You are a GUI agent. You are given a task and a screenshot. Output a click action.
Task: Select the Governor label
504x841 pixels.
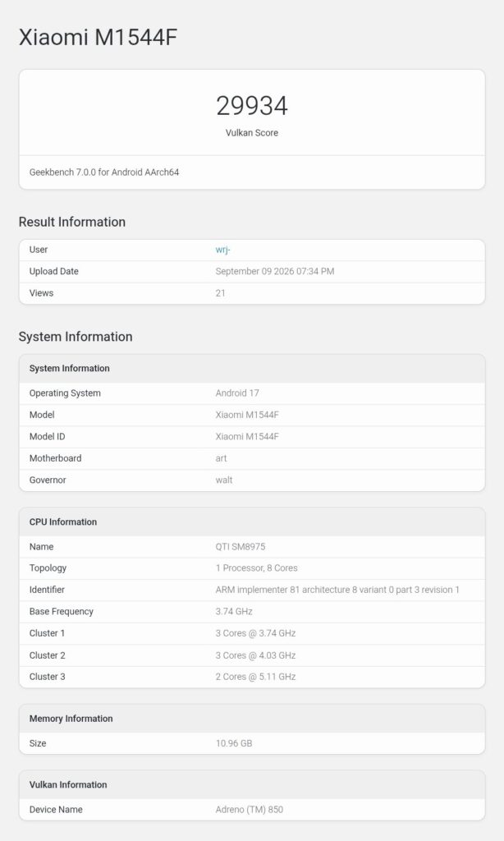pyautogui.click(x=48, y=480)
